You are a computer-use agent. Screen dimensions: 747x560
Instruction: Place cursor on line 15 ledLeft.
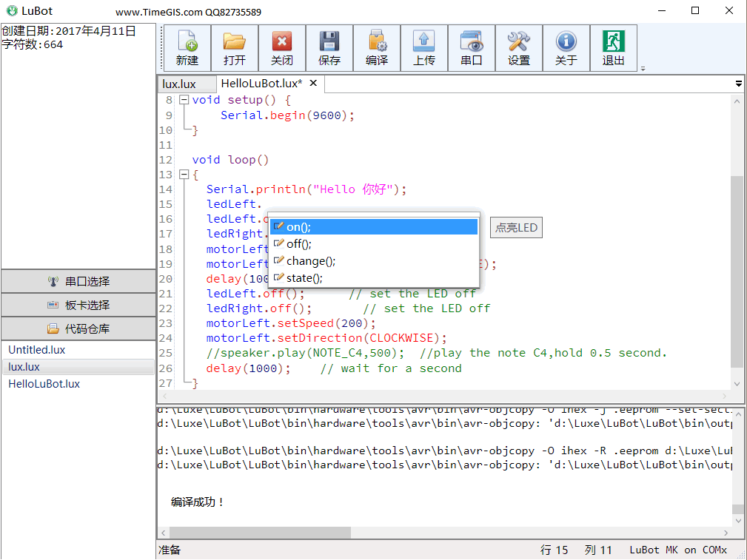pos(234,204)
